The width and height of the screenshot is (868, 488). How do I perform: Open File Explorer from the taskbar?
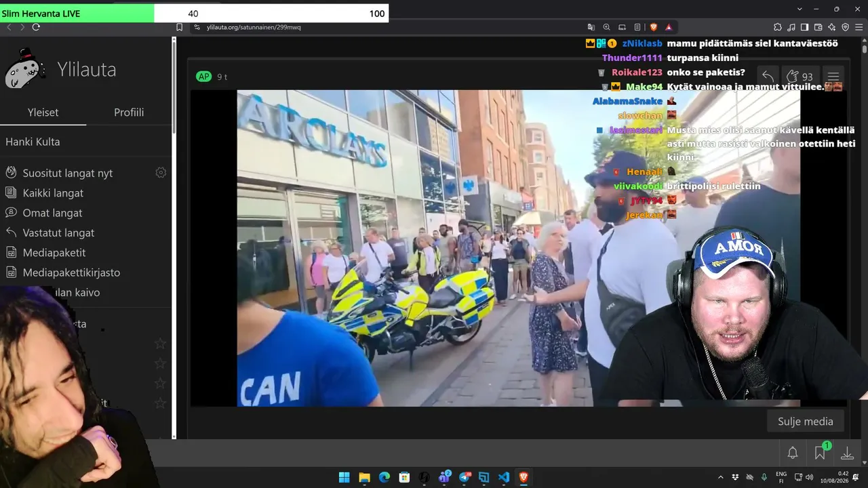(x=364, y=477)
